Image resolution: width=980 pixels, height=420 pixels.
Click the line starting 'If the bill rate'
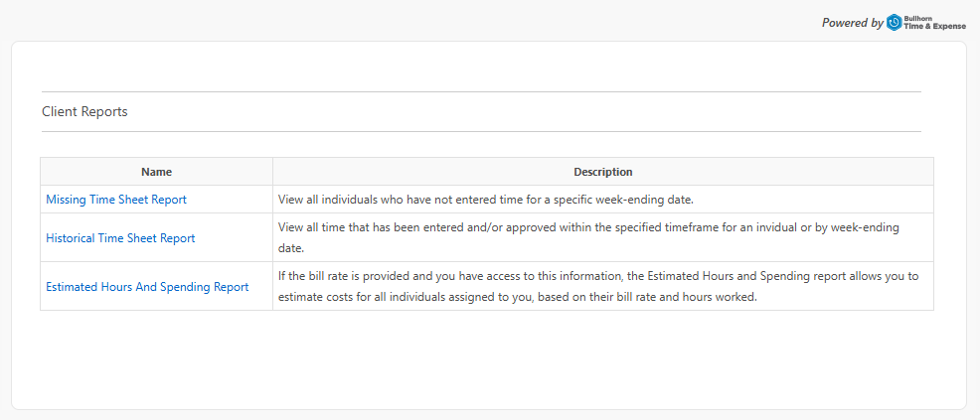click(x=598, y=276)
